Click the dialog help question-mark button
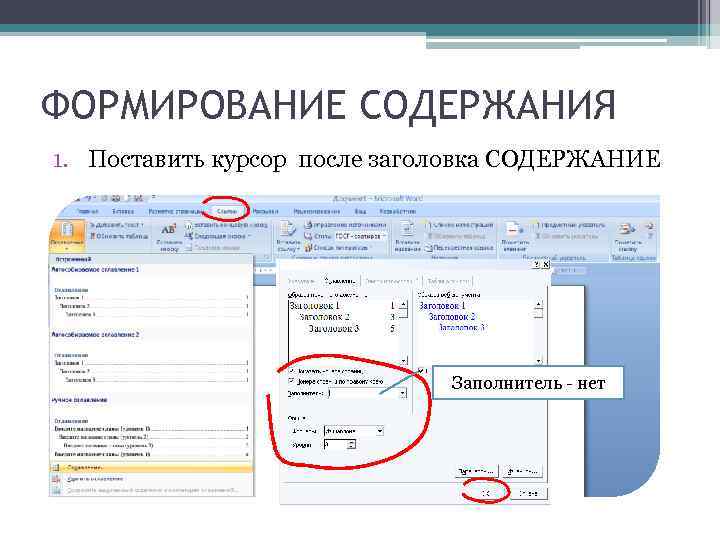The height and width of the screenshot is (540, 720). tap(536, 264)
